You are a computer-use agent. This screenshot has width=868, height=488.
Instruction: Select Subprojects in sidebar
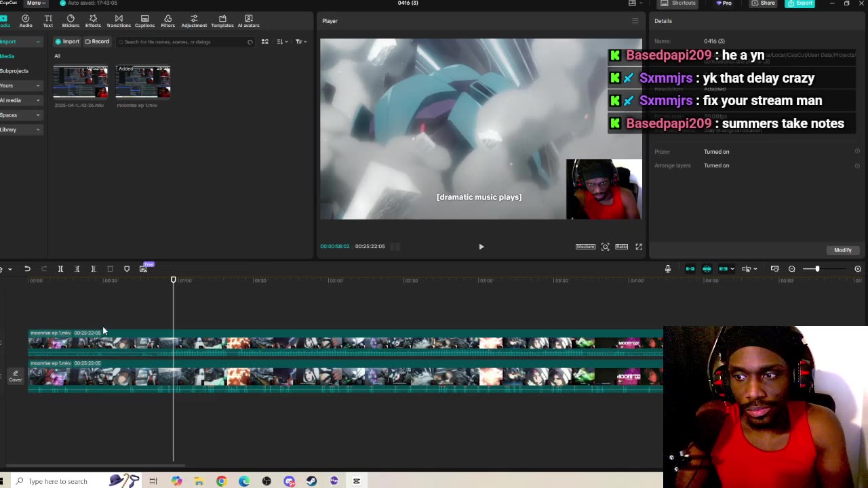tap(14, 71)
